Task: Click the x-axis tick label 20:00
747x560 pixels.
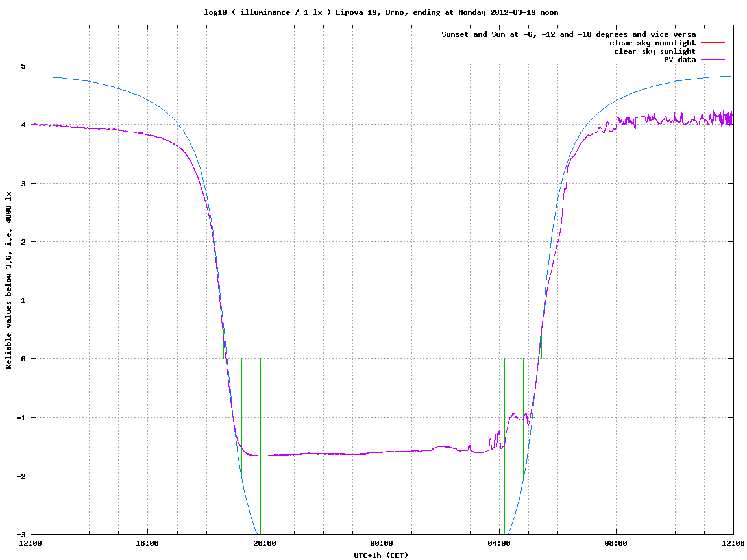Action: point(265,543)
